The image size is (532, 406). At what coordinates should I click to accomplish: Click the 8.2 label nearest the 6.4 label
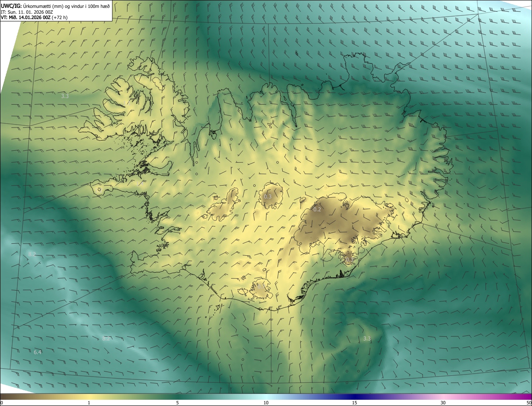pyautogui.click(x=106, y=339)
